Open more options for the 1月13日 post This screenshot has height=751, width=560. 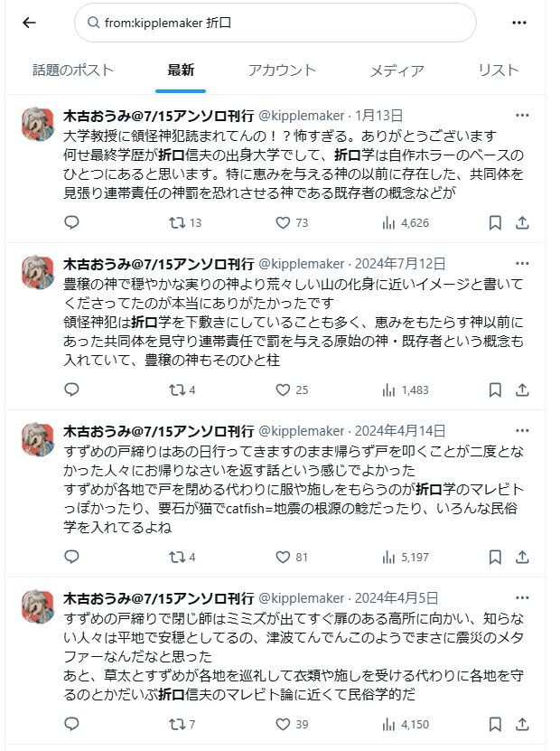click(522, 116)
